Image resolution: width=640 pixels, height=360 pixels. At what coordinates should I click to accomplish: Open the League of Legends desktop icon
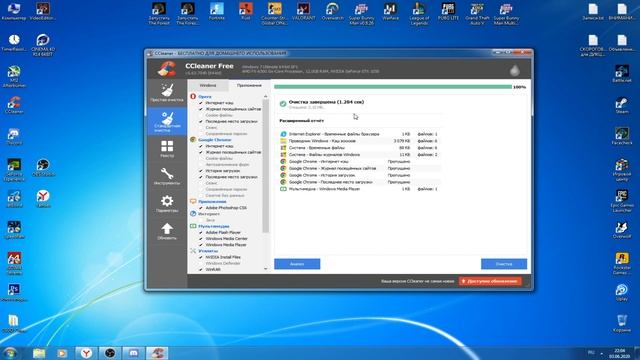coord(419,14)
